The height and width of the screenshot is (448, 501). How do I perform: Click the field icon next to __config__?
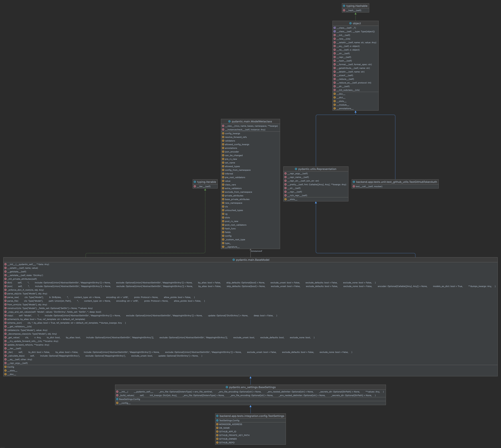pos(117,403)
